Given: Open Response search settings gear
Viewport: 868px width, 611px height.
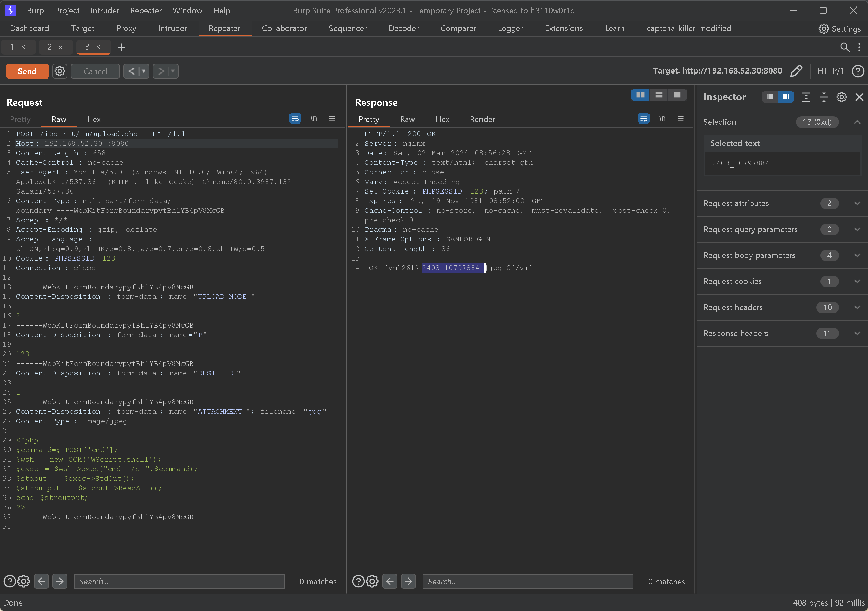Looking at the screenshot, I should (372, 581).
